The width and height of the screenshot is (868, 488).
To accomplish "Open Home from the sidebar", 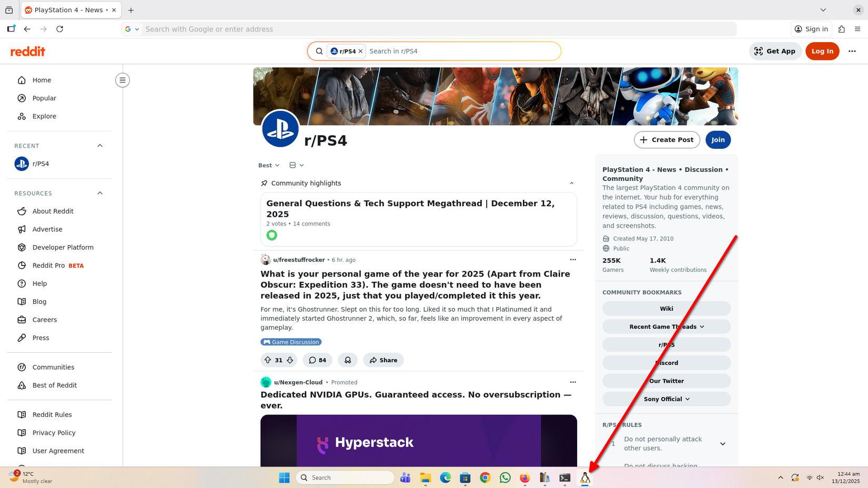I will 41,80.
